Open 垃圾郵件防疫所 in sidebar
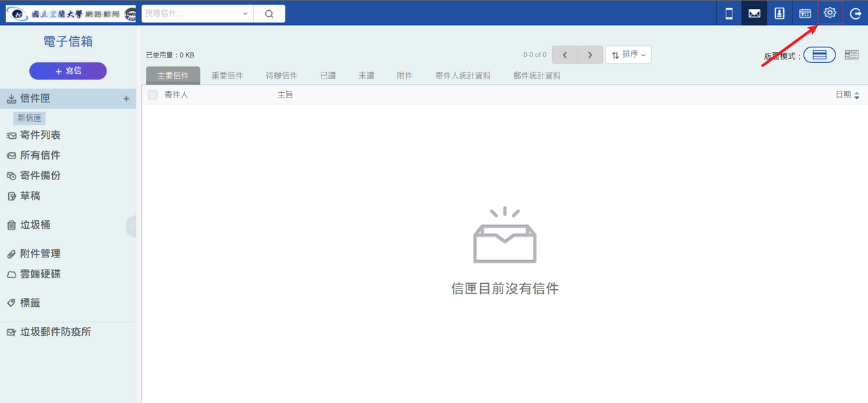 (x=56, y=332)
